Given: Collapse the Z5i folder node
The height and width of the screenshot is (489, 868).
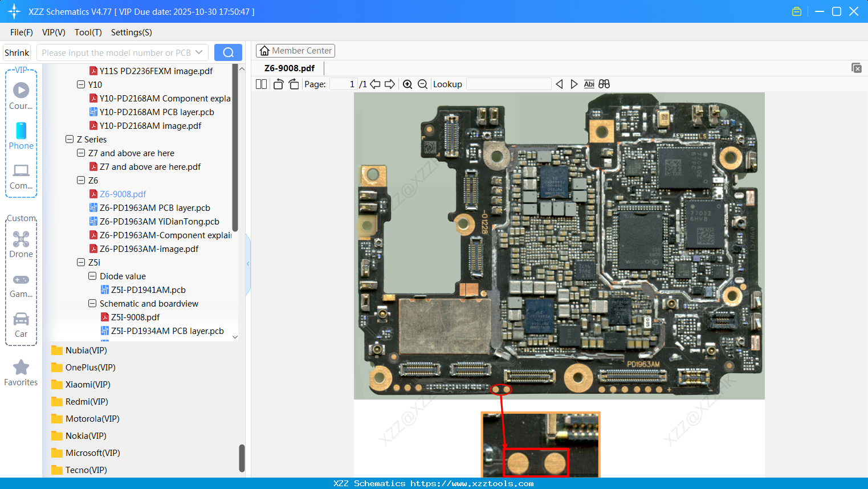Looking at the screenshot, I should tap(81, 262).
